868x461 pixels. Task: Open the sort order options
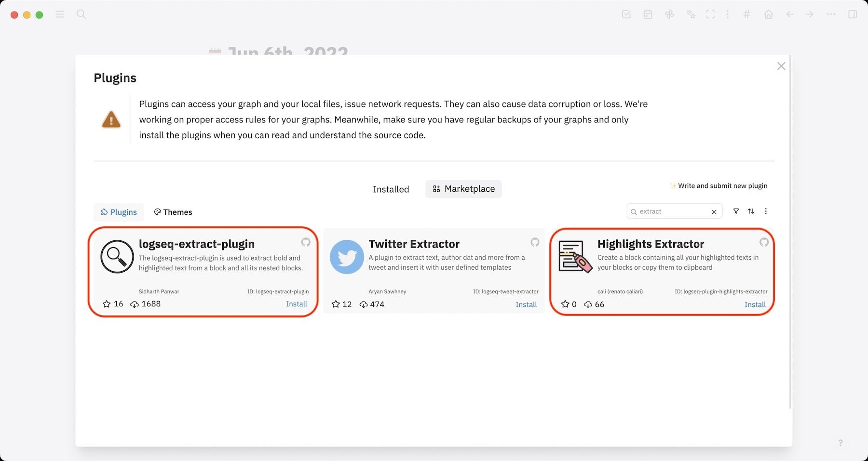pyautogui.click(x=751, y=211)
